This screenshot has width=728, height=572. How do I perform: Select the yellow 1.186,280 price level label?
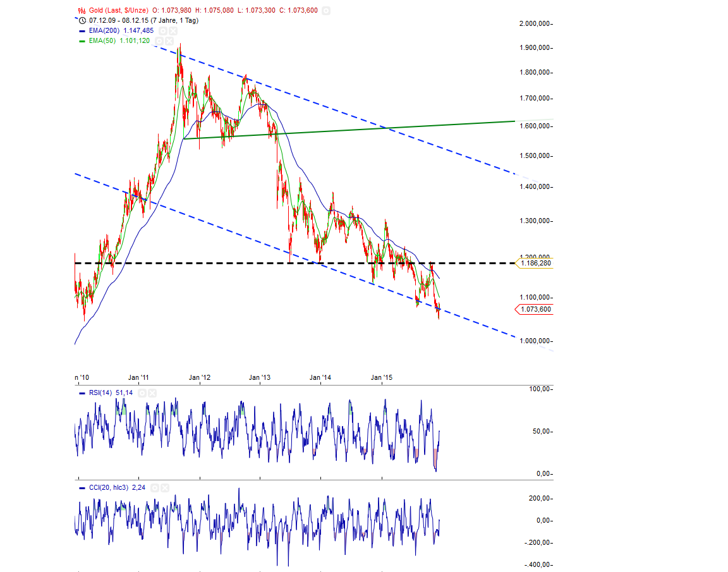[536, 262]
